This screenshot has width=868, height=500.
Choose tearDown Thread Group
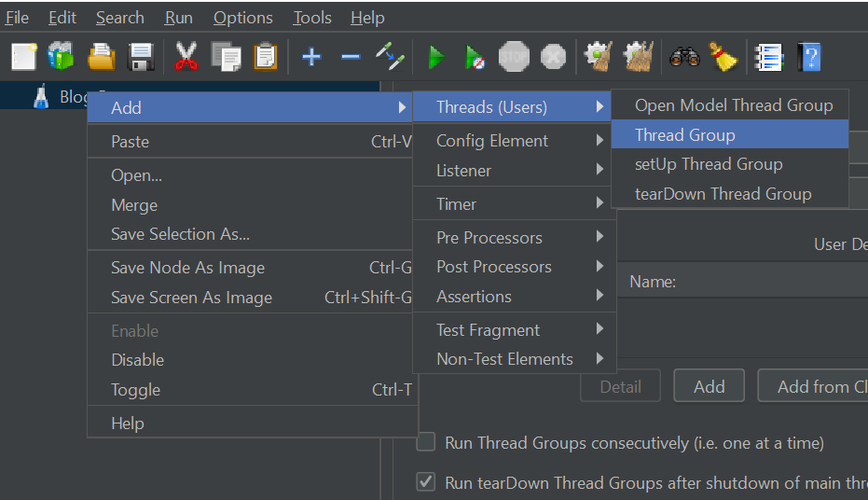730,194
